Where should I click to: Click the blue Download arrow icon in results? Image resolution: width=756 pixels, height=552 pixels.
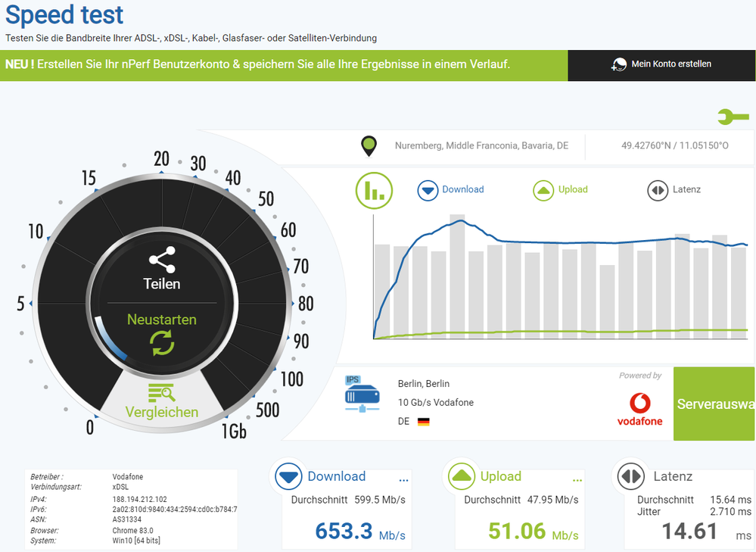point(288,476)
